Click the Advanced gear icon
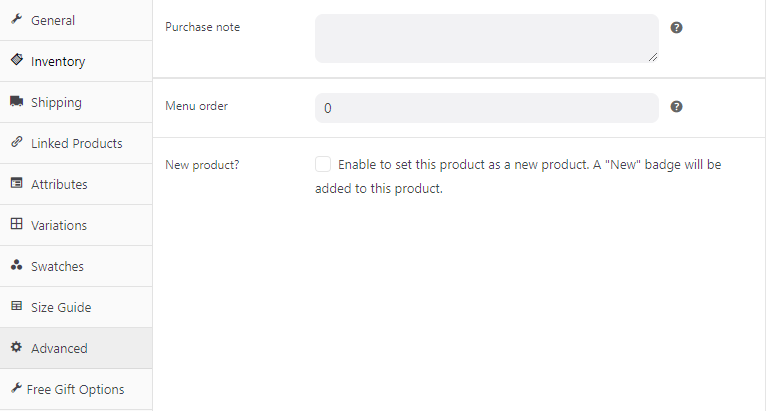This screenshot has width=772, height=411. [16, 348]
